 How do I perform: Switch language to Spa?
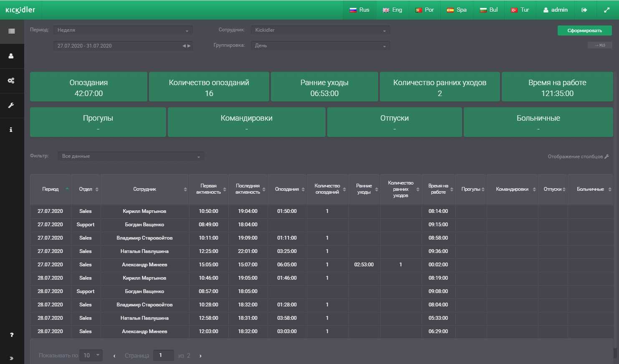(457, 10)
